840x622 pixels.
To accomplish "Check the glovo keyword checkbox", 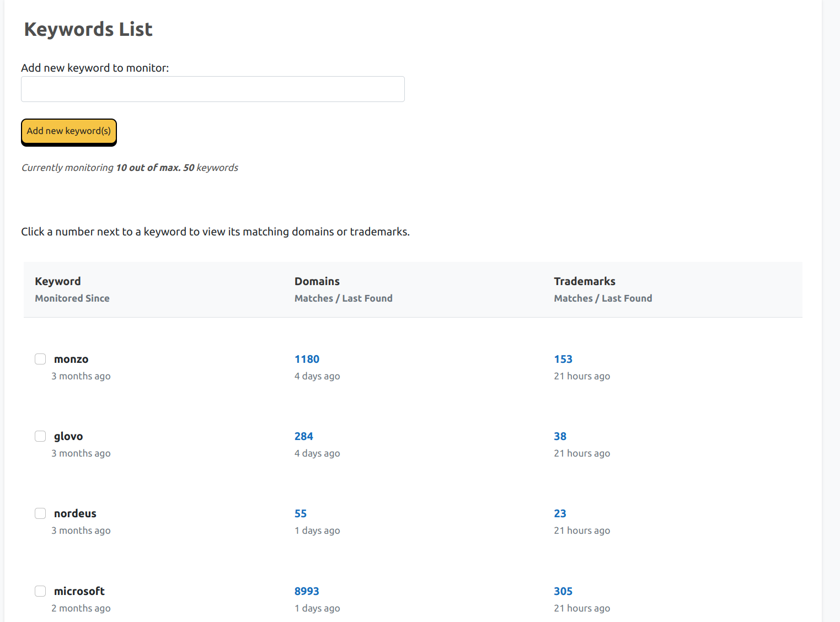I will coord(40,436).
